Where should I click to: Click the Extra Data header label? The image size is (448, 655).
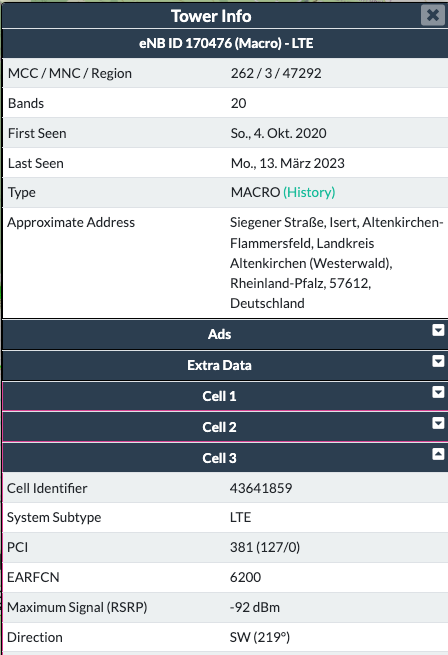219,365
